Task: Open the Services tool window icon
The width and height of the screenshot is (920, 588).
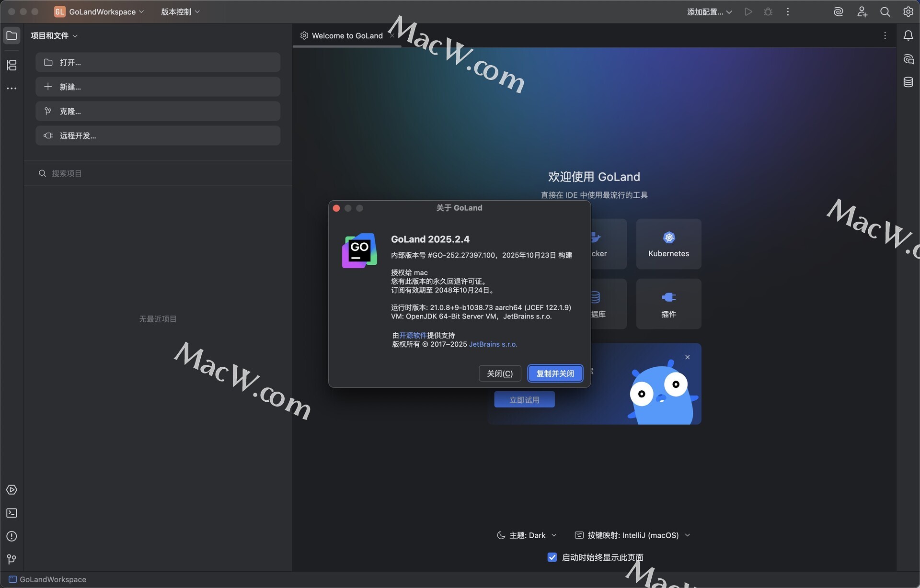Action: [11, 490]
